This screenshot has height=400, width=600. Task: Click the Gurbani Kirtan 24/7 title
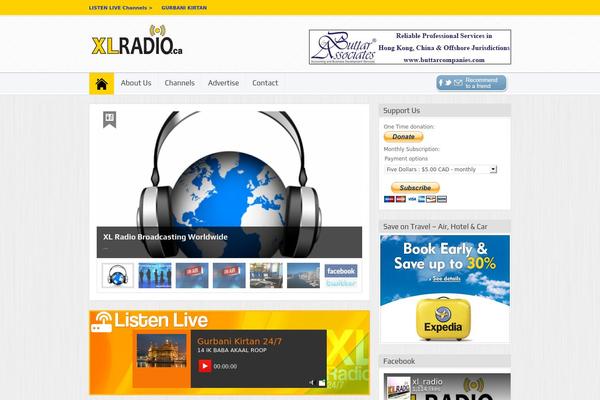point(240,341)
